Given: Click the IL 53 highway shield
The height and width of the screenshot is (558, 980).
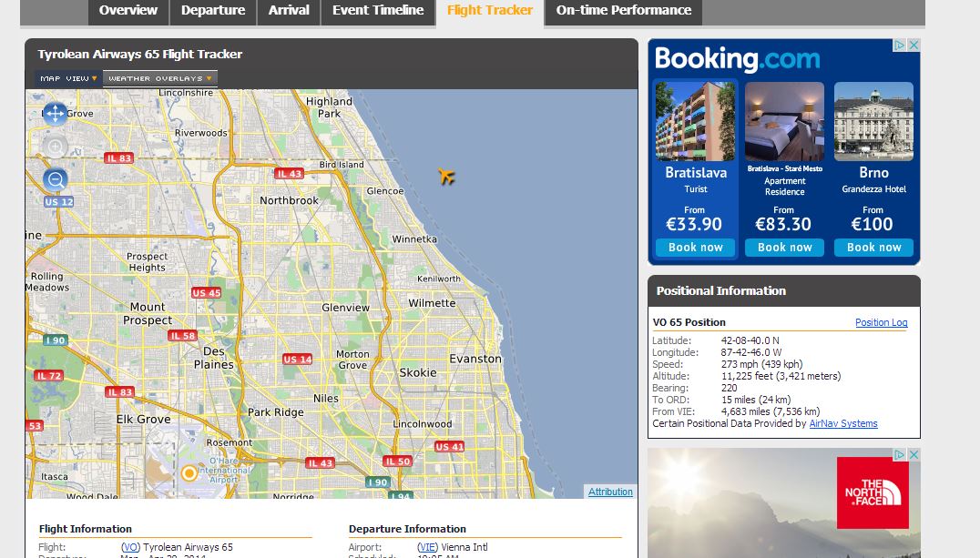Looking at the screenshot, I should pyautogui.click(x=35, y=426).
